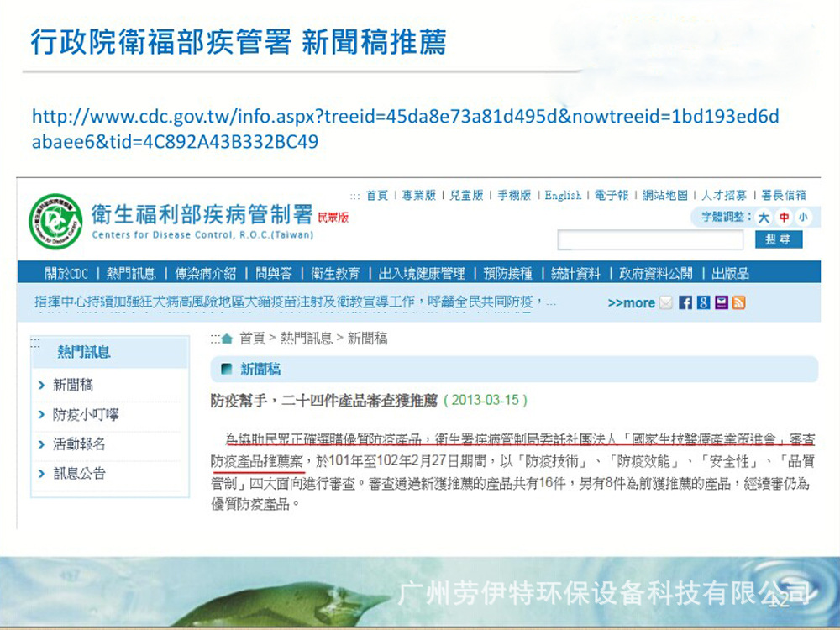
Task: Open the email envelope share icon
Action: point(666,302)
